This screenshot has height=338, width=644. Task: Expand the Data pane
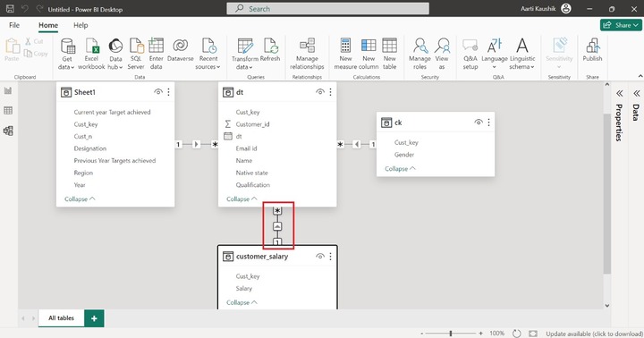tap(636, 94)
